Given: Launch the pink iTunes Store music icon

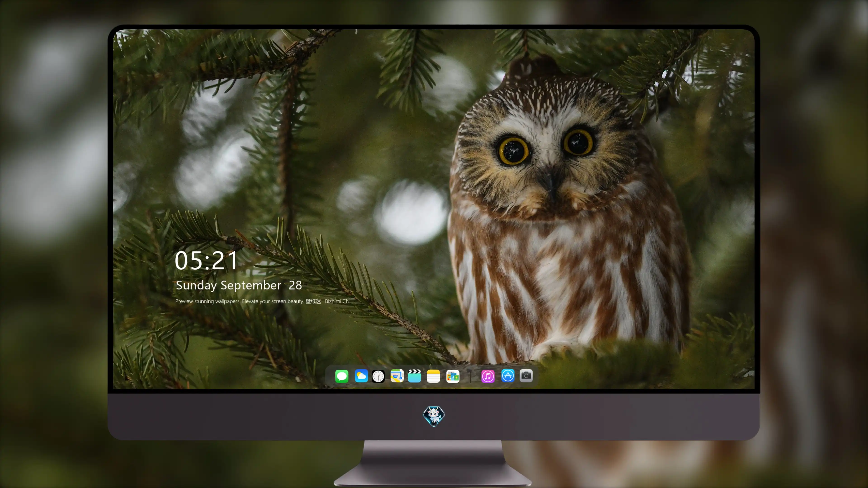Looking at the screenshot, I should pos(488,376).
